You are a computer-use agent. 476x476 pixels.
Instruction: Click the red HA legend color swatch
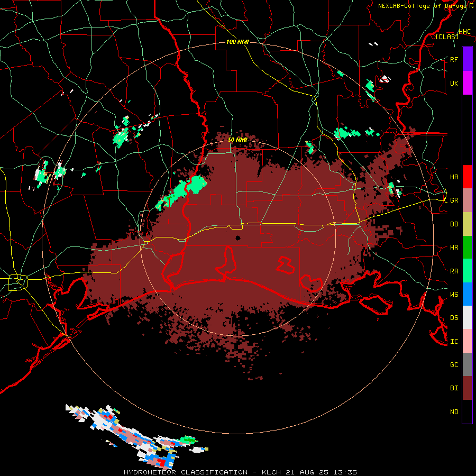467,177
